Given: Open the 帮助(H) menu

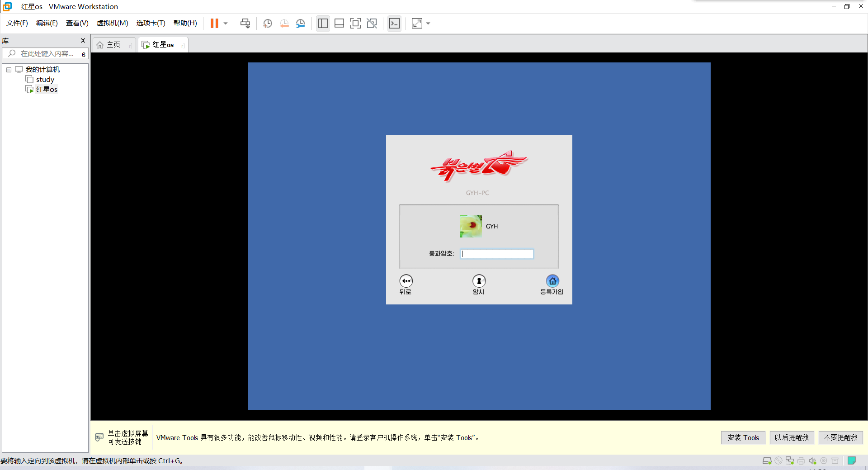Looking at the screenshot, I should point(185,23).
